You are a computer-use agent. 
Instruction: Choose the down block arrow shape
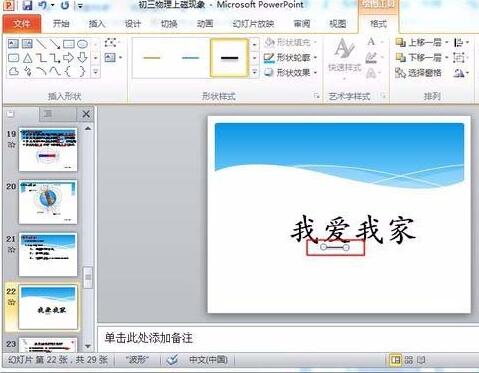(x=82, y=58)
